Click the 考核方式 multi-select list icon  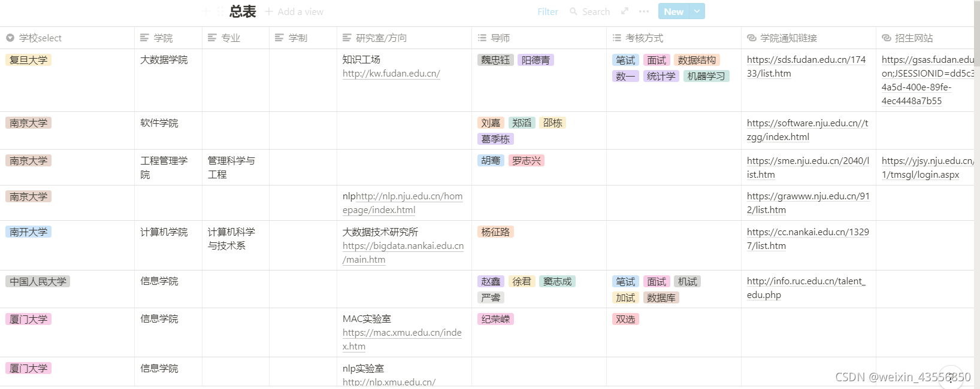click(x=616, y=38)
